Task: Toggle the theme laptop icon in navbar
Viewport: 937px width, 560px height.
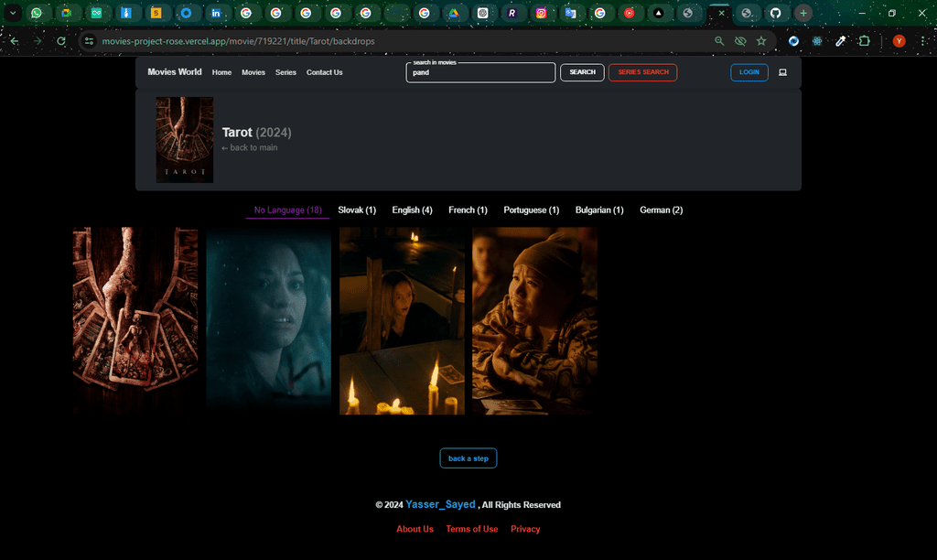Action: tap(782, 72)
